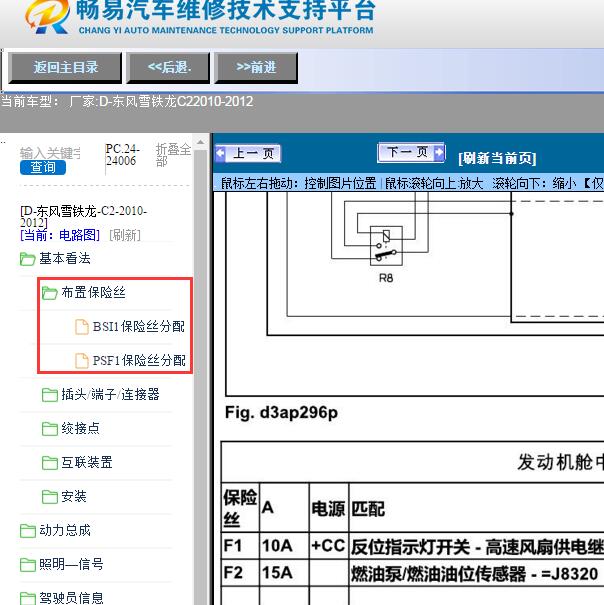Click the 燃油泵/燃油油位传感器 cell

tap(477, 573)
